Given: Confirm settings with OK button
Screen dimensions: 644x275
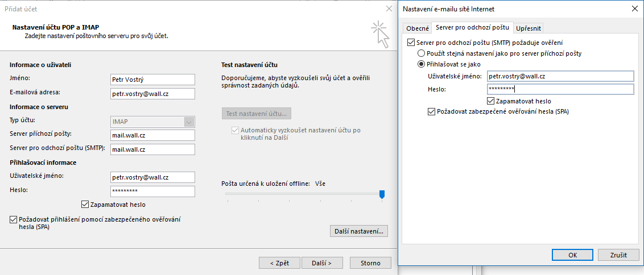Looking at the screenshot, I should click(x=572, y=255).
